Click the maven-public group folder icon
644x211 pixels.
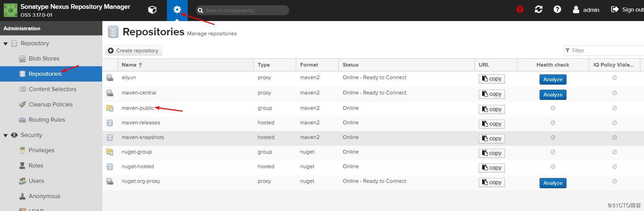coord(110,108)
